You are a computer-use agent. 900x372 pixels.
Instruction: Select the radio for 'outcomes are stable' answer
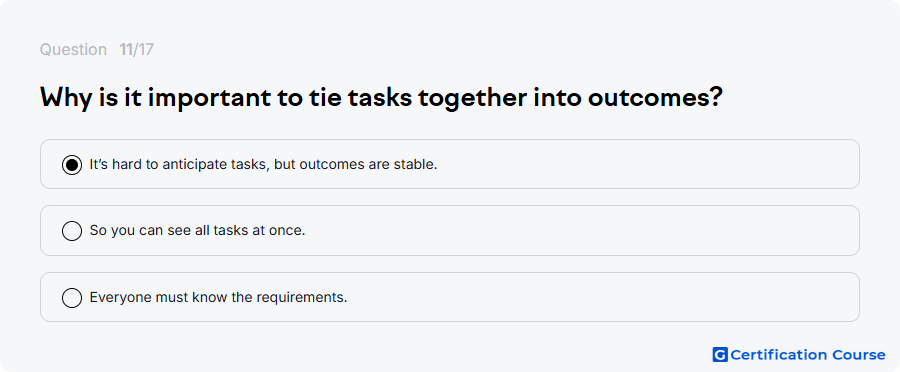click(72, 165)
